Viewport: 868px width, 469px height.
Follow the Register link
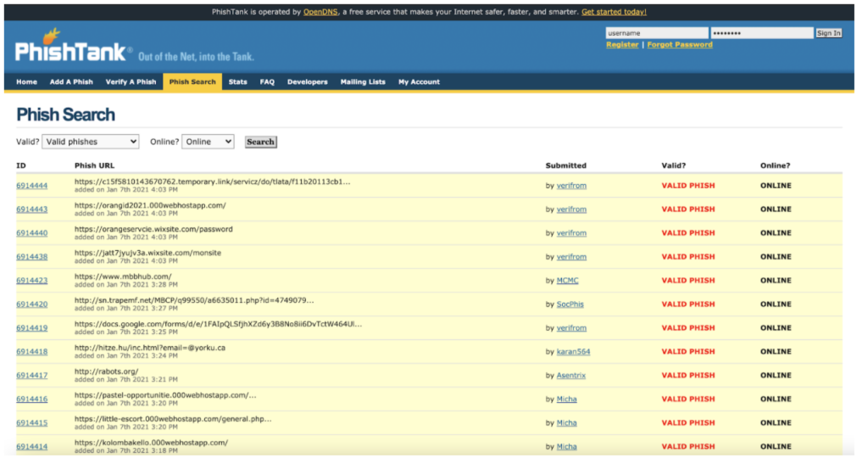pyautogui.click(x=622, y=45)
